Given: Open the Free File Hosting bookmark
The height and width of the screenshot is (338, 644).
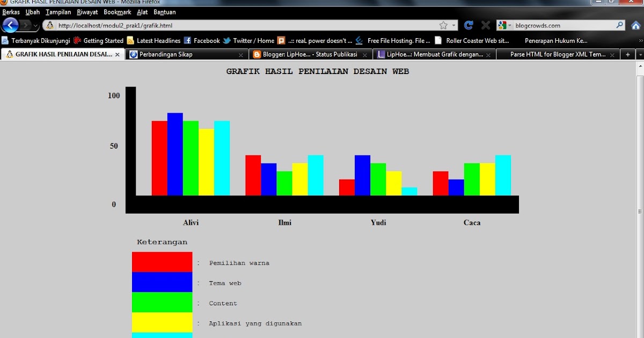Looking at the screenshot, I should [393, 40].
